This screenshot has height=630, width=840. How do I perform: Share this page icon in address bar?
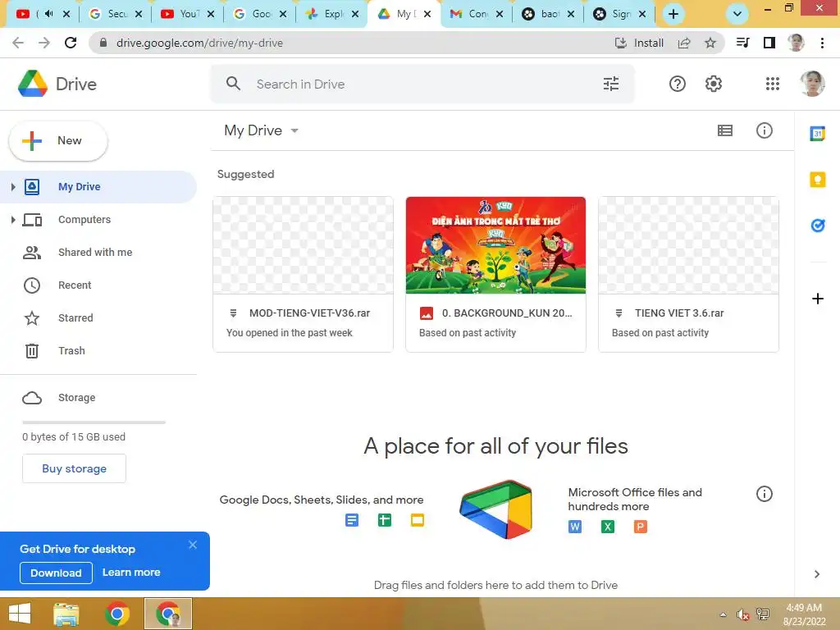[684, 43]
